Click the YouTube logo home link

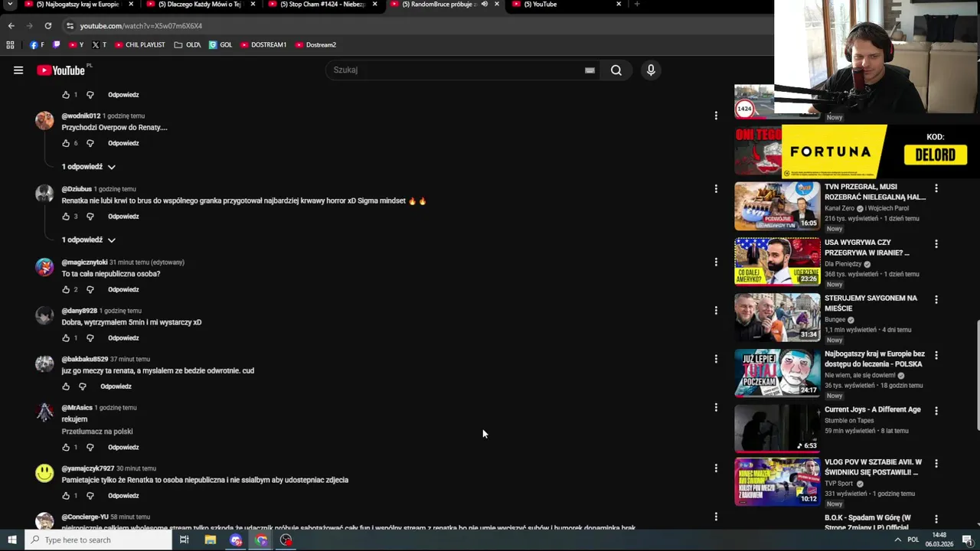click(x=60, y=70)
